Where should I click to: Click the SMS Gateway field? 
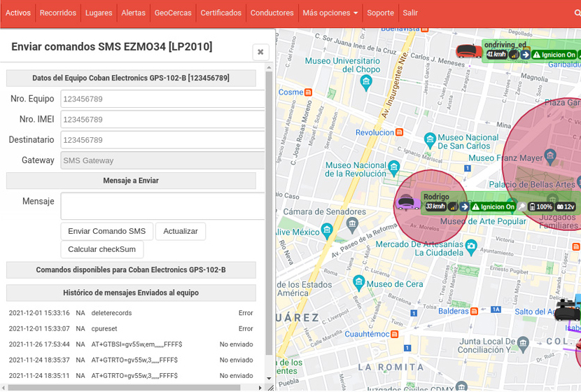click(x=162, y=160)
